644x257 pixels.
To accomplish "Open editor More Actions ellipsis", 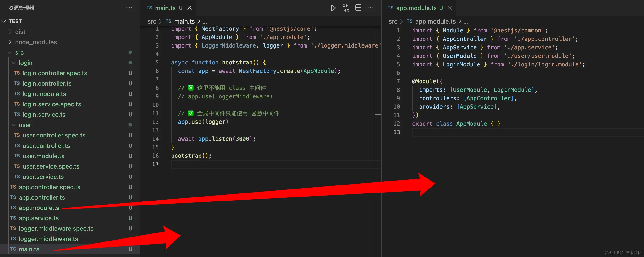I will pyautogui.click(x=370, y=8).
